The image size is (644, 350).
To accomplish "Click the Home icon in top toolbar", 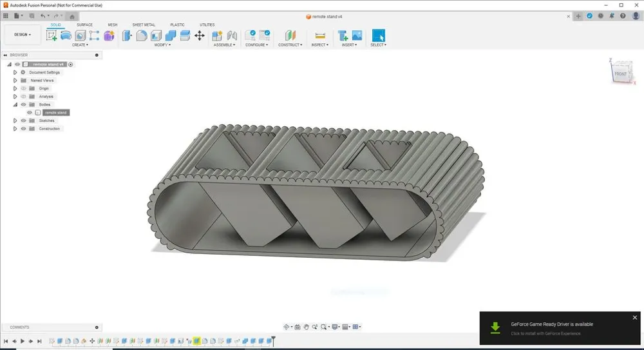I will pyautogui.click(x=71, y=15).
